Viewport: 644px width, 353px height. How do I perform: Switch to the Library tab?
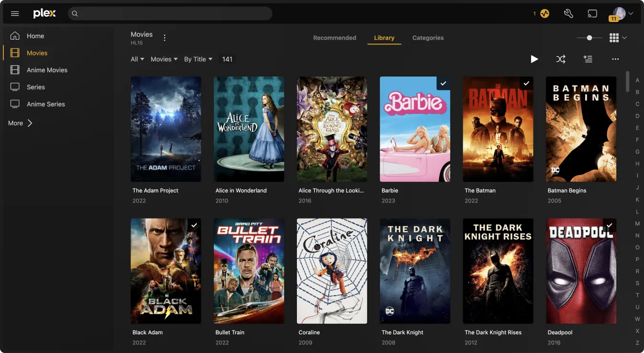(x=384, y=38)
